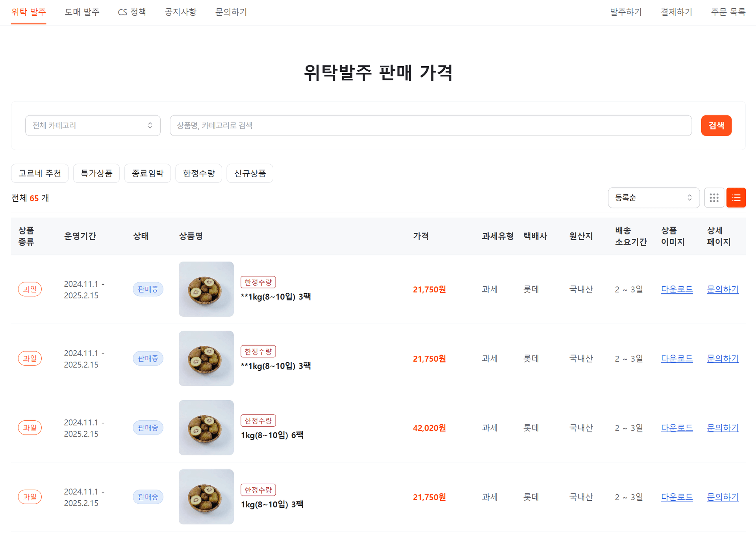The height and width of the screenshot is (533, 756).
Task: Toggle the 한정수량 filter chip
Action: pos(198,173)
